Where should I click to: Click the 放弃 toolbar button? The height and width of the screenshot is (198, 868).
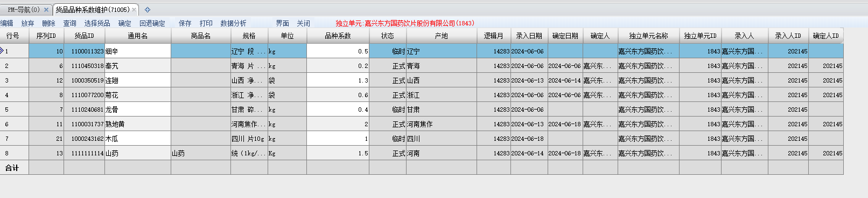point(27,23)
